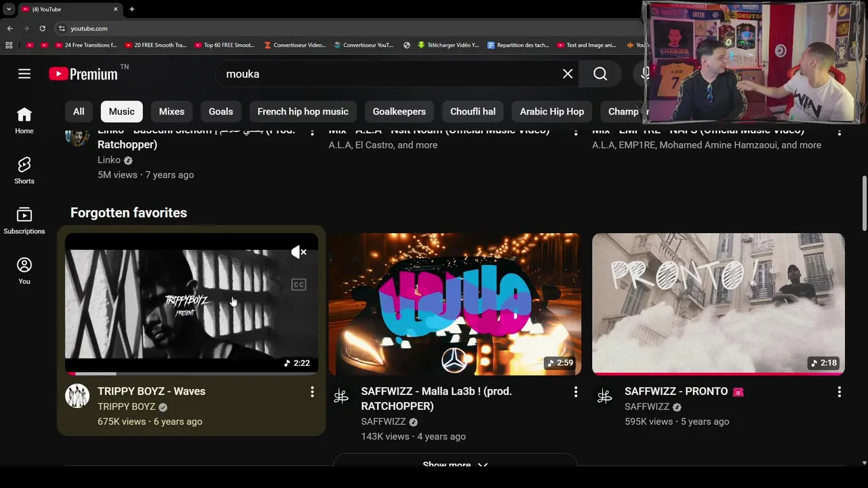Select French hip hop music chip
868x488 pixels.
pyautogui.click(x=303, y=112)
